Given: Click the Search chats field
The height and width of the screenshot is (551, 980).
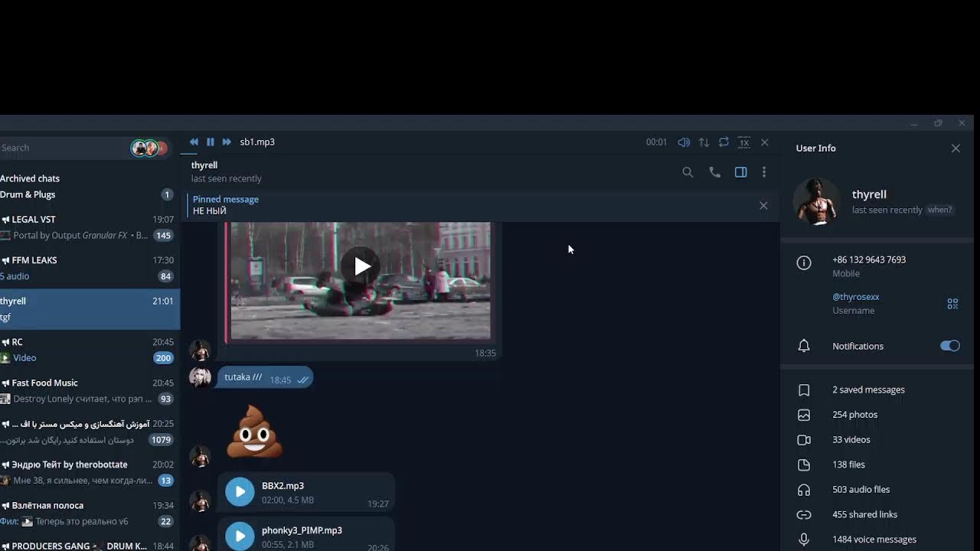Looking at the screenshot, I should point(63,148).
